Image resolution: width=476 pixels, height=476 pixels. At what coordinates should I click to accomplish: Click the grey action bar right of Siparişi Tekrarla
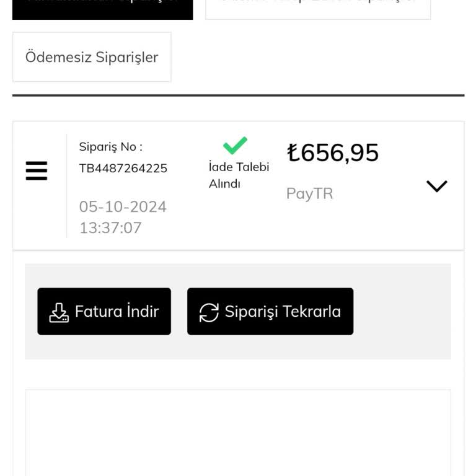[x=402, y=311]
